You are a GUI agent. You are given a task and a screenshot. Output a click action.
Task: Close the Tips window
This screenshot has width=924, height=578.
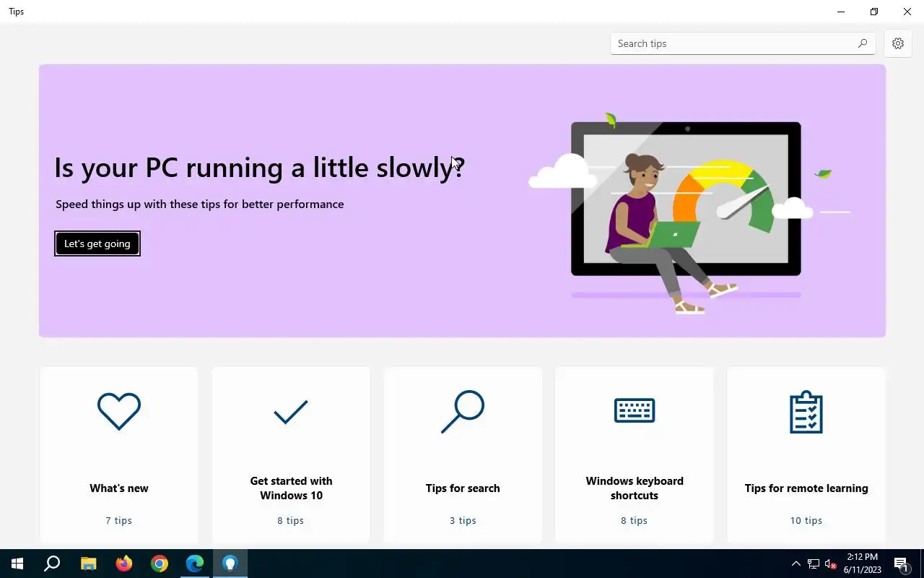coord(907,12)
